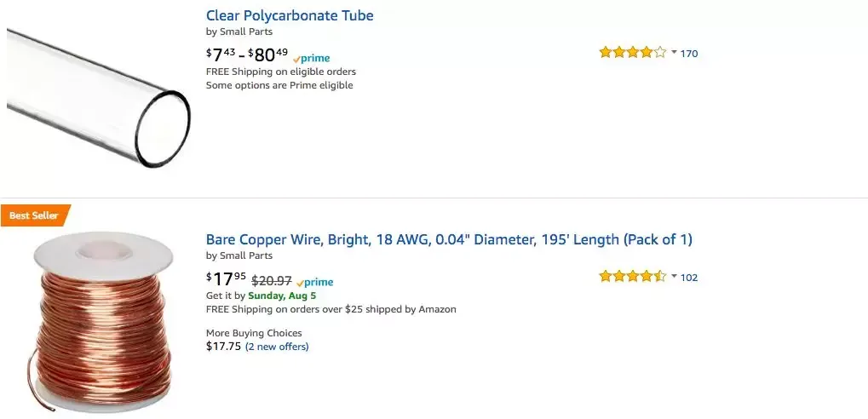The image size is (868, 419).
Task: Click the 4-star rating for the Polycarbonate Tube
Action: click(632, 53)
